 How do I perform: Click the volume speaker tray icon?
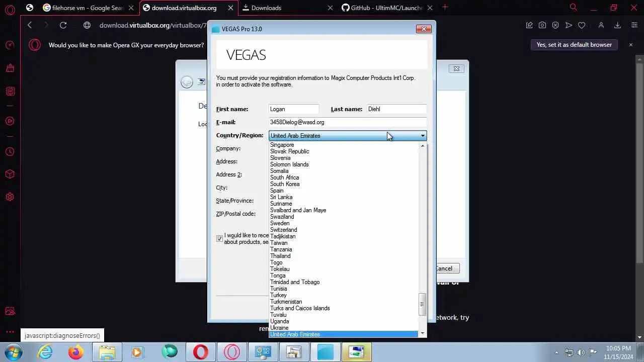tap(581, 352)
